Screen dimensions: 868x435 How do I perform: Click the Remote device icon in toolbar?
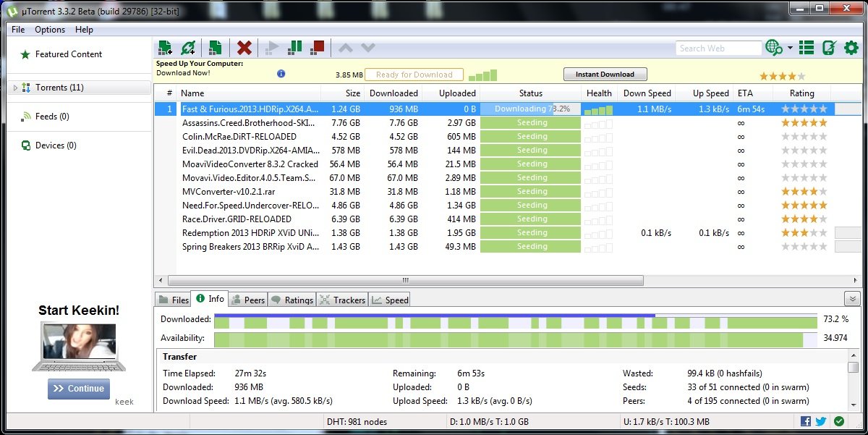pos(829,48)
